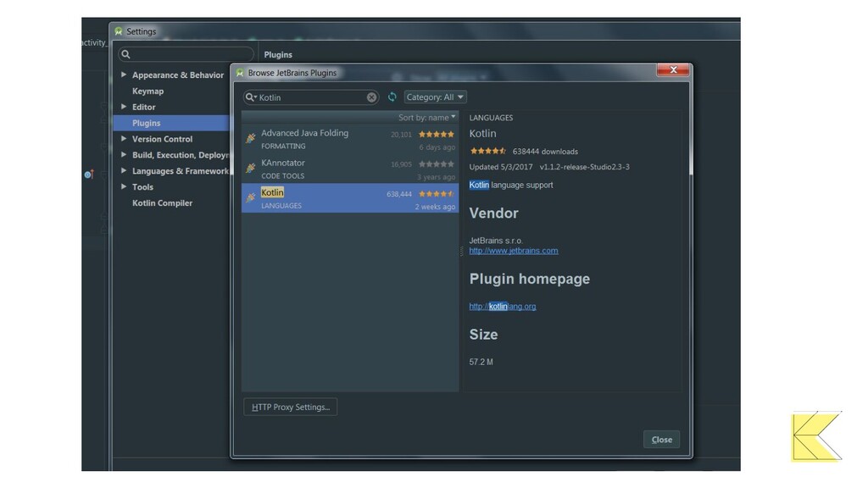Click the Advanced Java Folding plugin icon
Viewport: 868px width, 488px height.
pyautogui.click(x=251, y=138)
